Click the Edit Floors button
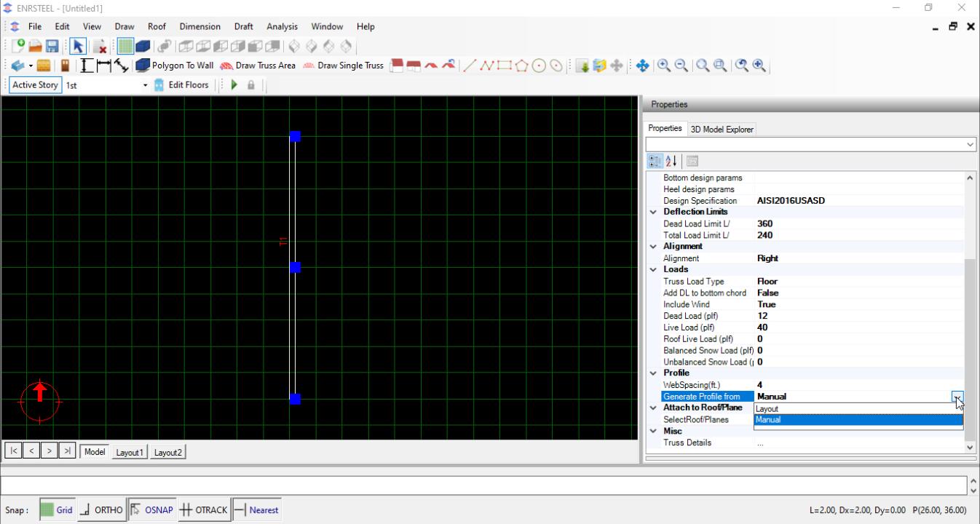980x524 pixels. [181, 85]
